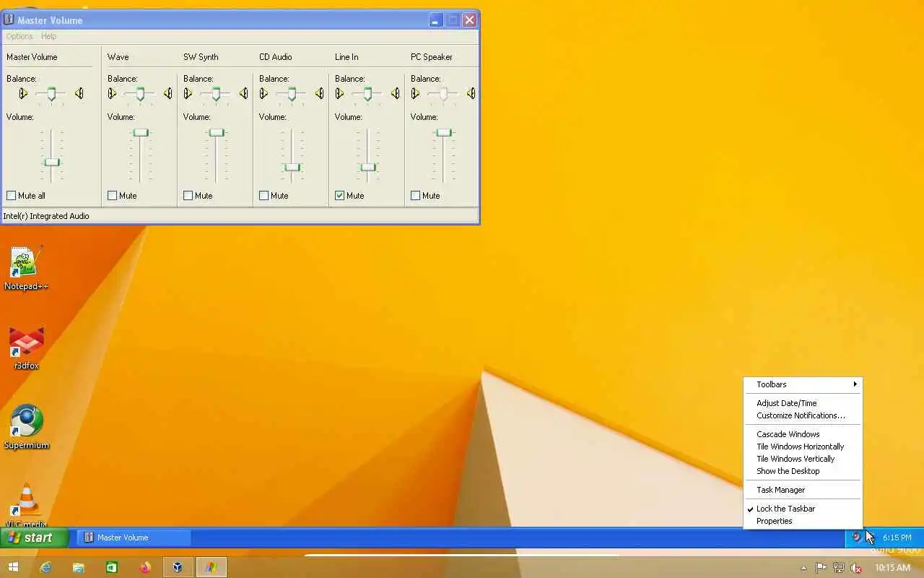924x578 pixels.
Task: Check the Mute all box under Master Volume
Action: coord(12,196)
